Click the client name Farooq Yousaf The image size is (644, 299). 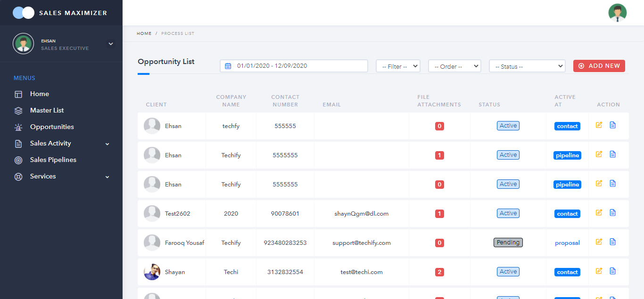[x=185, y=243]
